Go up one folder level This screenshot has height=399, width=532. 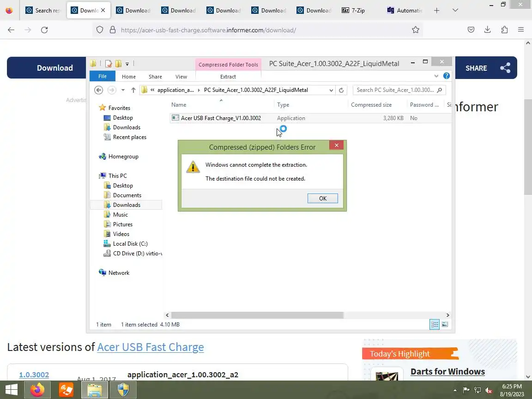click(x=133, y=90)
